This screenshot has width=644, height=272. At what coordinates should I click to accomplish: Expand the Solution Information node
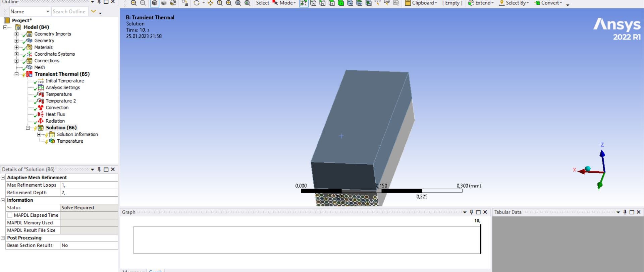coord(39,134)
